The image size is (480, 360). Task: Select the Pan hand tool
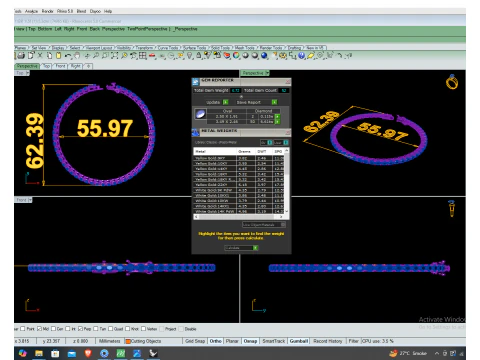point(77,56)
